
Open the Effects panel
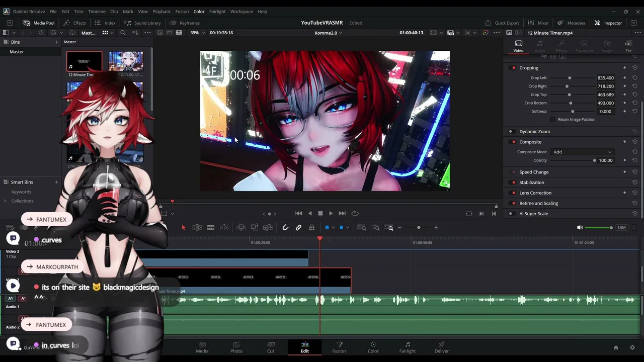[x=74, y=23]
